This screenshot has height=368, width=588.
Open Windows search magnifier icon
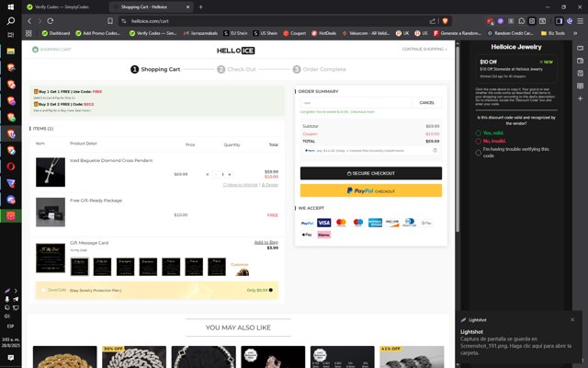point(10,20)
